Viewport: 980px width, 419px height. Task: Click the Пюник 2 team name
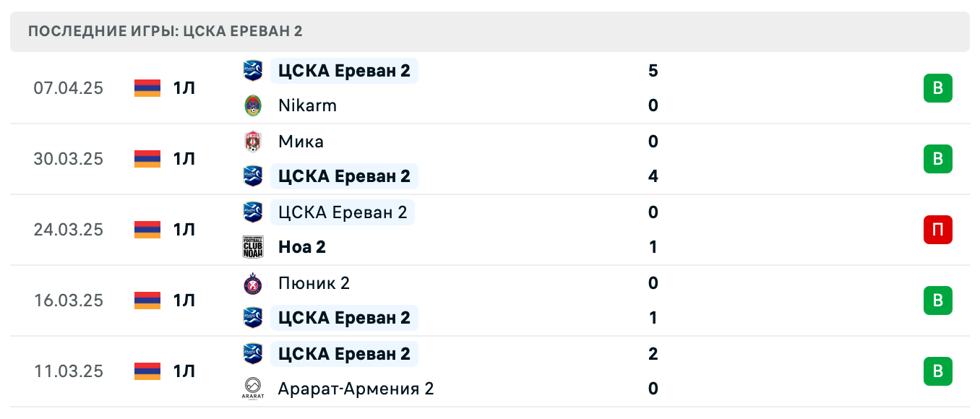point(314,283)
